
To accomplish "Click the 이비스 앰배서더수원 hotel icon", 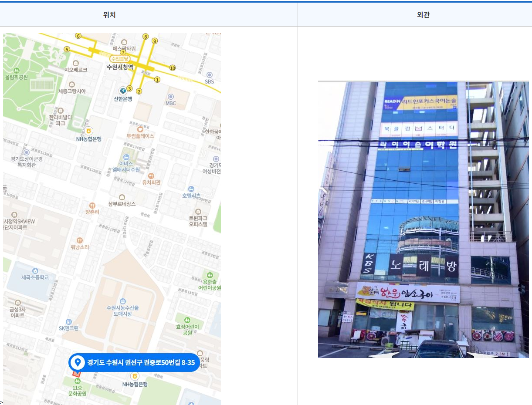I will point(126,157).
